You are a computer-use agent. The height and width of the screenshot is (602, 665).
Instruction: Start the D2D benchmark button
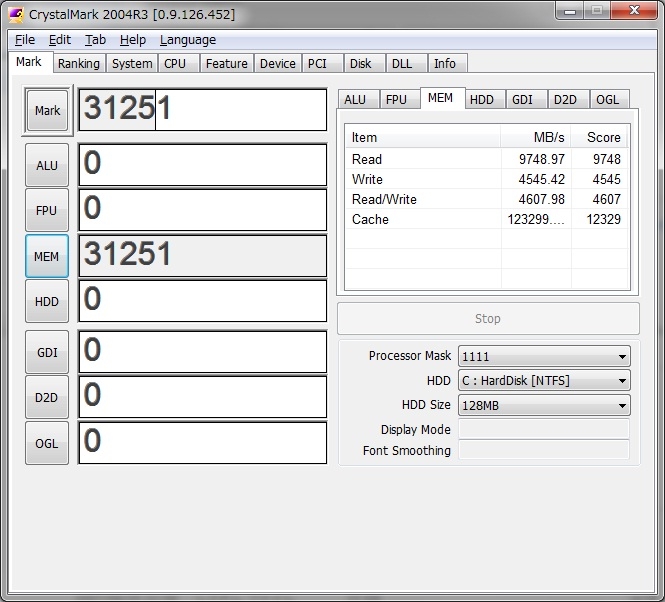(47, 397)
